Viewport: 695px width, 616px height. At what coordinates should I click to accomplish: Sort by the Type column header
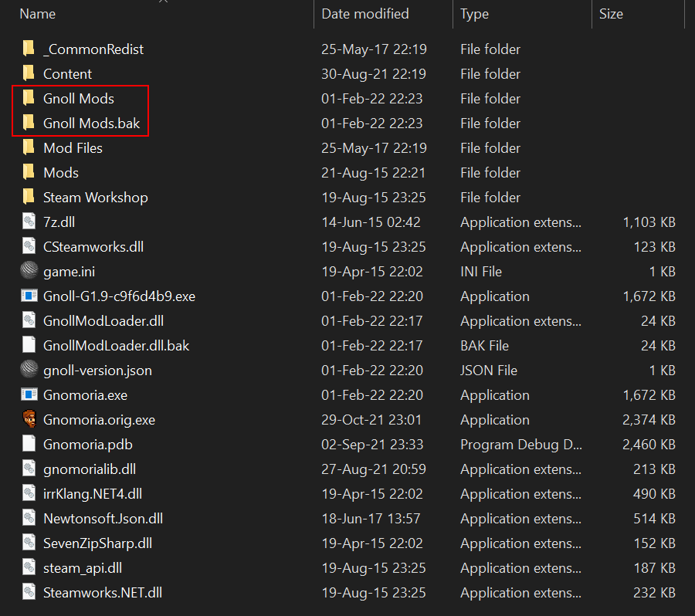tap(474, 14)
